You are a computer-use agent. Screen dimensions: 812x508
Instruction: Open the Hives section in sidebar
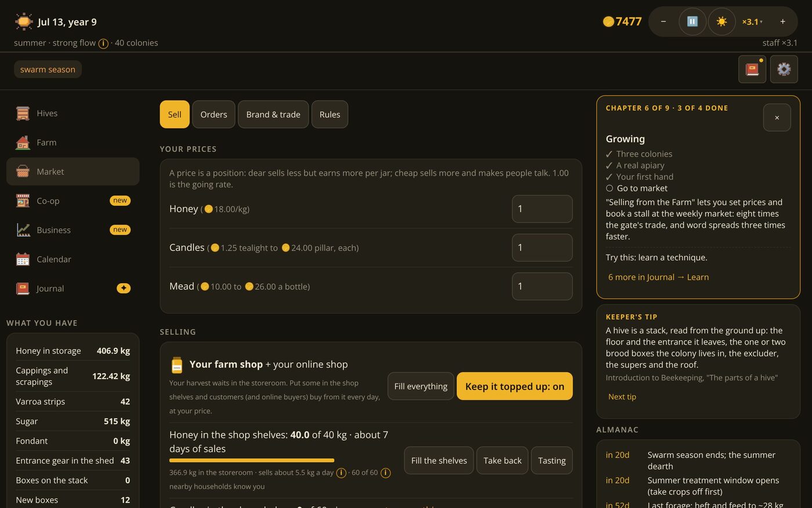[72, 113]
